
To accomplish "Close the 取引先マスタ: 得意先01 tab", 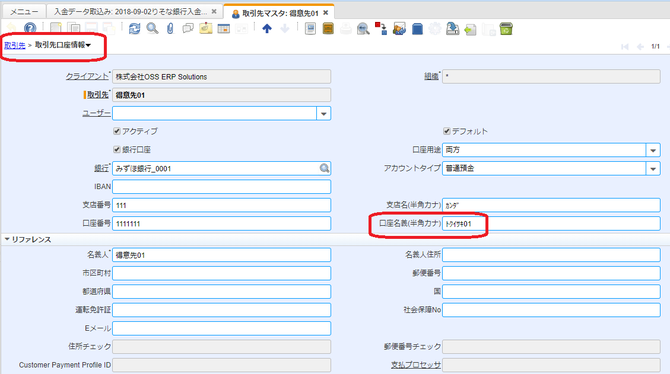I will [326, 13].
